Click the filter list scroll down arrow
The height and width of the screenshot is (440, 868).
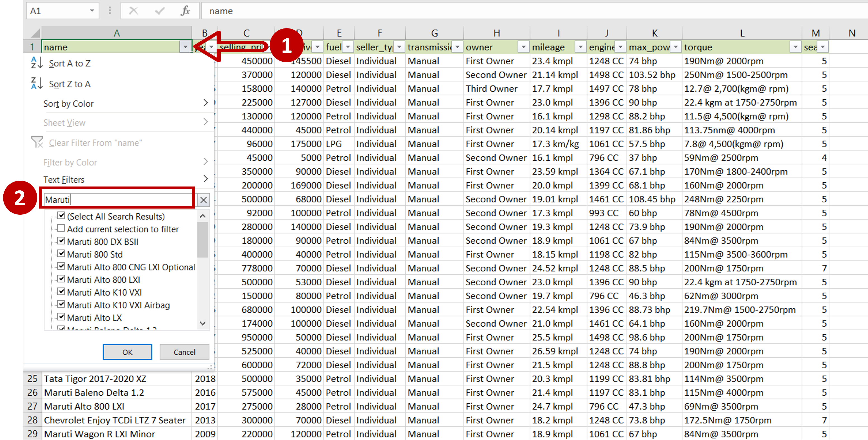coord(203,324)
